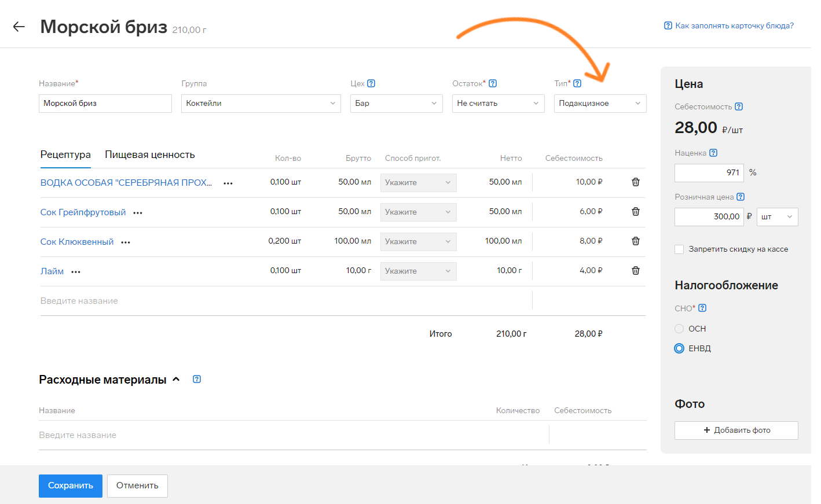Click the Отменить button
821x504 pixels.
[137, 486]
